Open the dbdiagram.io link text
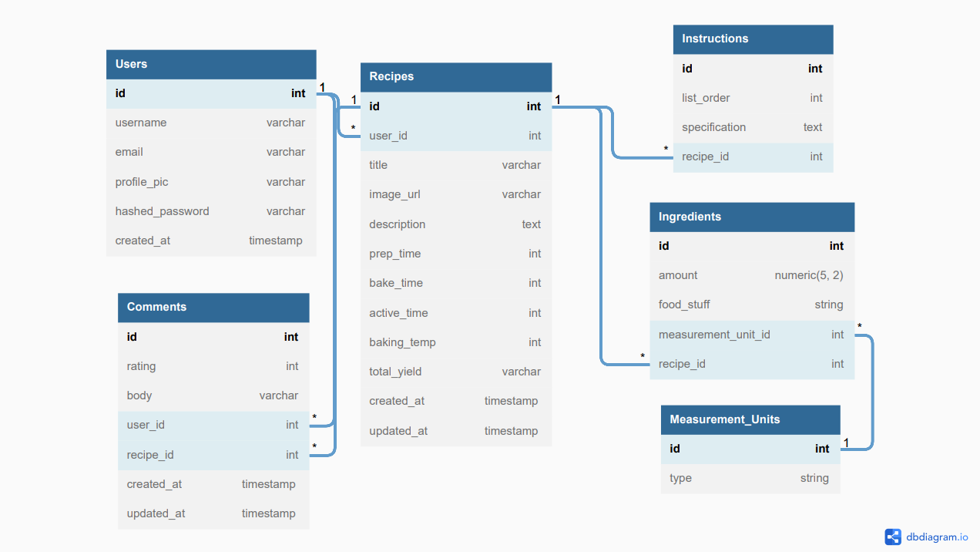Screen dimensions: 980x552 (938, 537)
